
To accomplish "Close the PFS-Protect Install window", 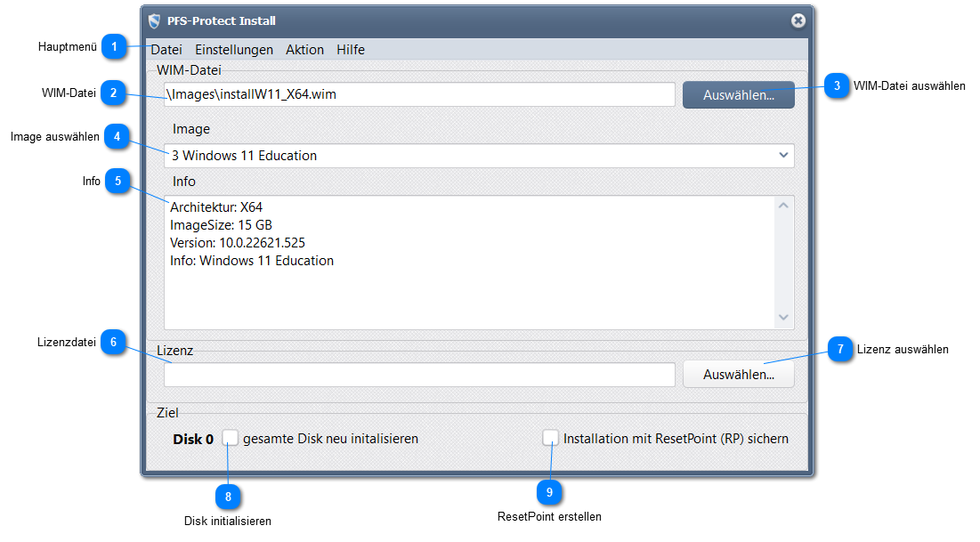I will pyautogui.click(x=798, y=20).
